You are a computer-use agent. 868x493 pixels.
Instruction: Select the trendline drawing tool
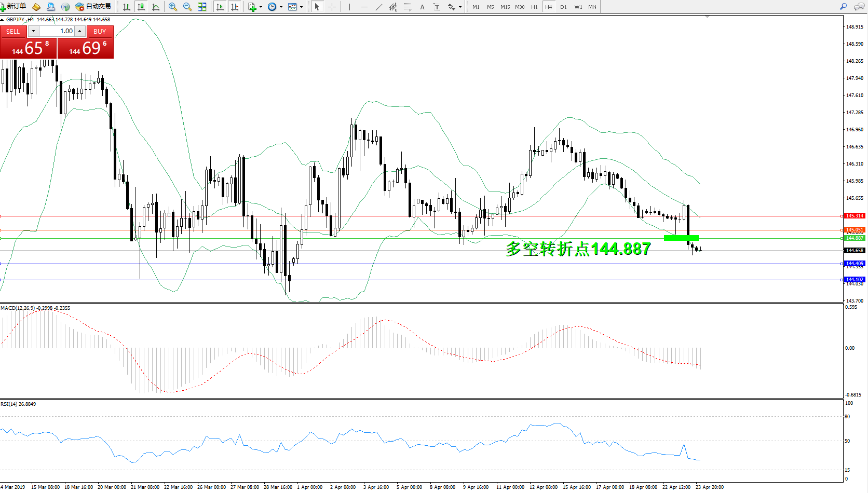[x=379, y=7]
